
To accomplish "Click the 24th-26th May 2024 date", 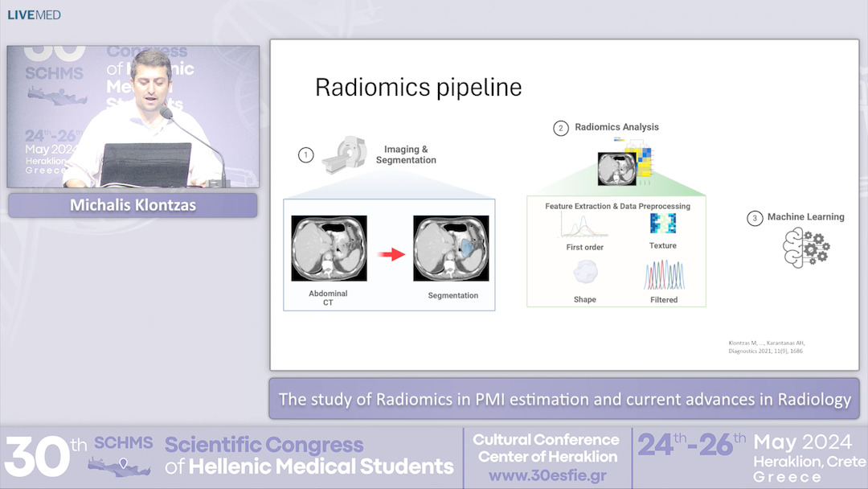I will (x=745, y=444).
